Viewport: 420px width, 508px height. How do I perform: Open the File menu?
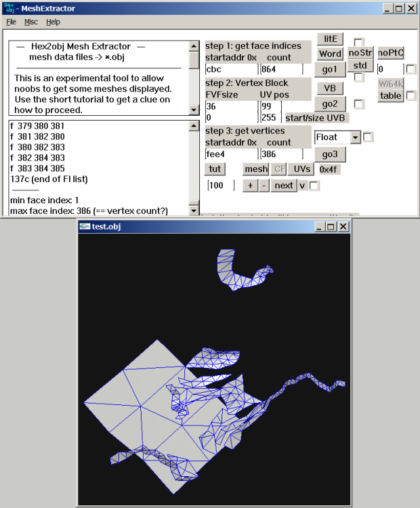(x=11, y=22)
